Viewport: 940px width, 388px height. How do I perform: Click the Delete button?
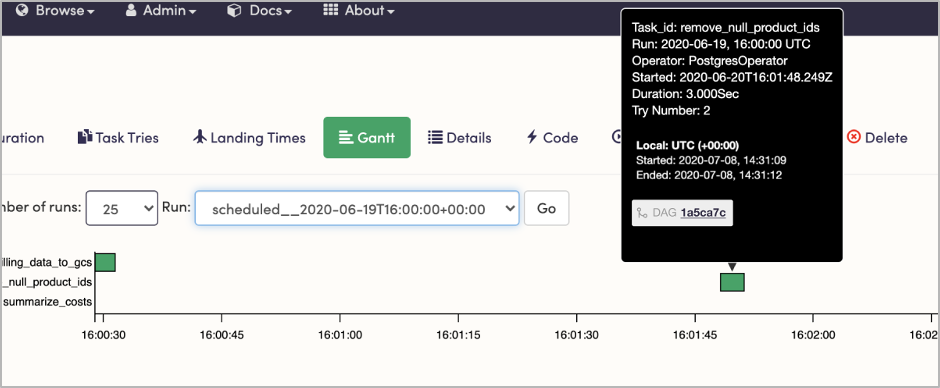point(877,138)
